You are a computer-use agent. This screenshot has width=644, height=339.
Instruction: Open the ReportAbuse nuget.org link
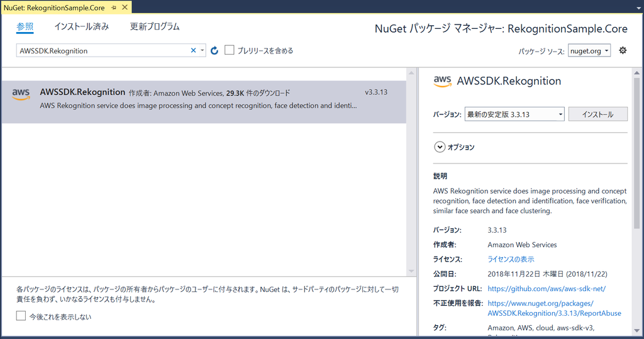554,308
